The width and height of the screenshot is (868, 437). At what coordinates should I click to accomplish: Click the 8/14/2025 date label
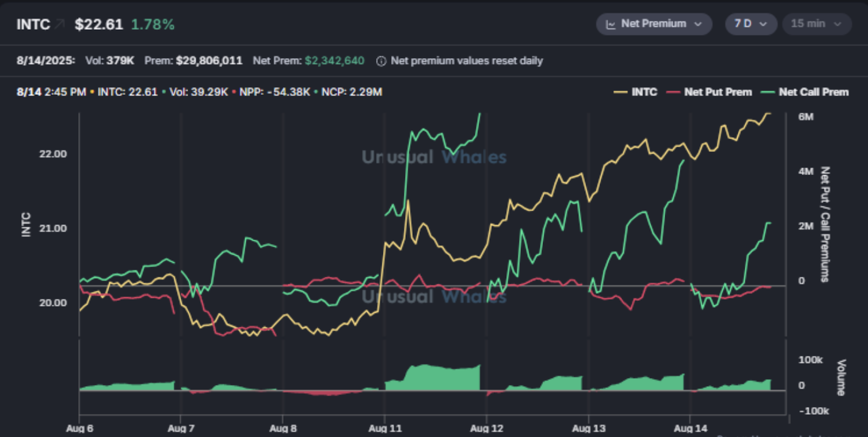point(46,61)
